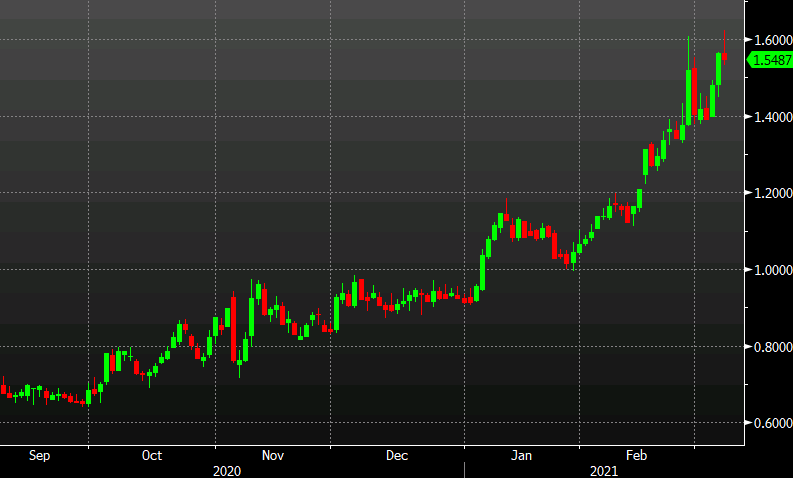Click the last red candlestick at right edge

click(x=725, y=55)
